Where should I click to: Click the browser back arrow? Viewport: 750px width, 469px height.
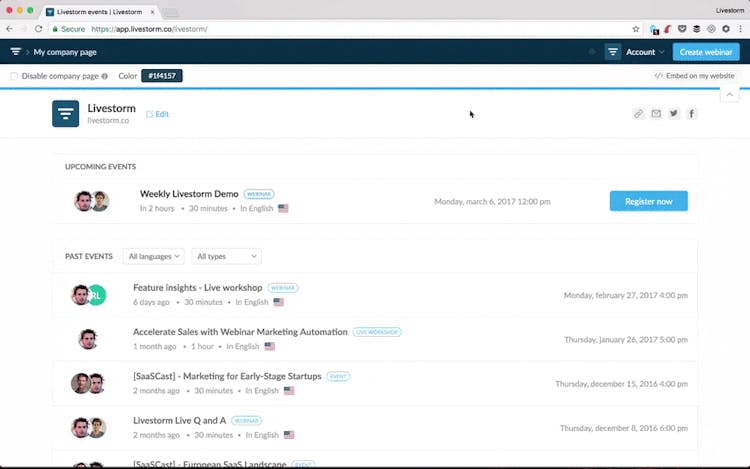click(x=9, y=29)
